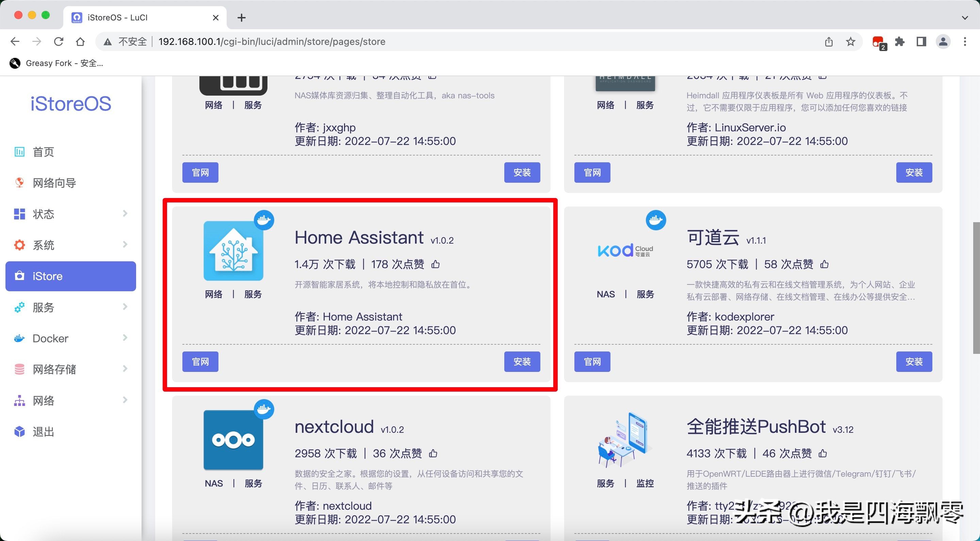Click thumbs-up icon for nextcloud

[433, 453]
